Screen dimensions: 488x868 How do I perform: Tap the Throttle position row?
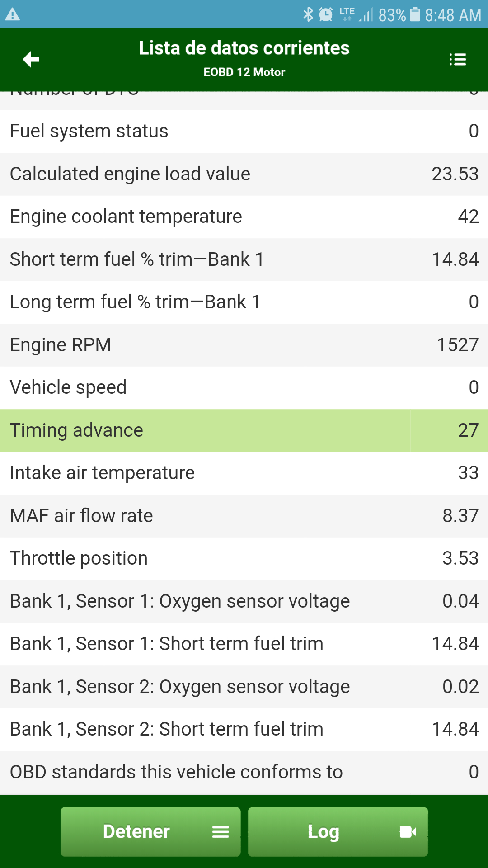[x=244, y=558]
